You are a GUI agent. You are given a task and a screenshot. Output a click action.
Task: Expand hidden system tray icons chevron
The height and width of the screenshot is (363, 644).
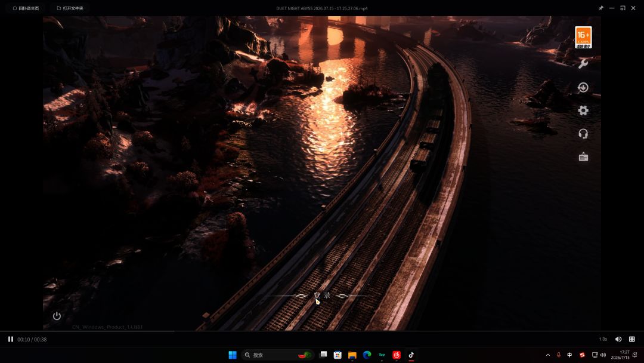click(x=548, y=355)
